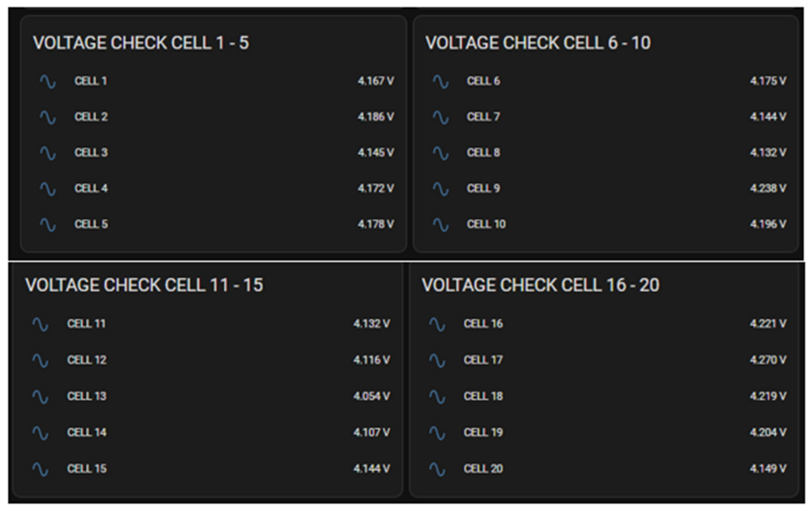This screenshot has width=812, height=511.
Task: Click the sine wave icon beside CELL 3
Action: (48, 153)
